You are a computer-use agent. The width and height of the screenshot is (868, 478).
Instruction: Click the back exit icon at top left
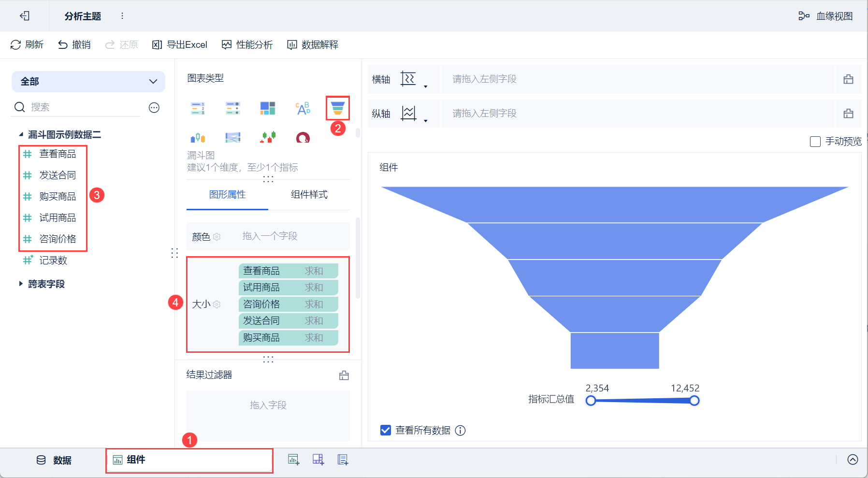[x=25, y=16]
